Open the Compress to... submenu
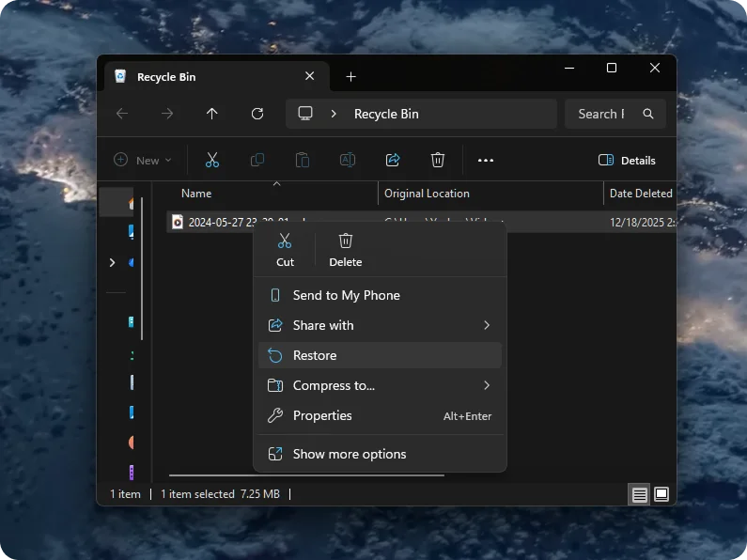This screenshot has height=560, width=747. point(380,385)
